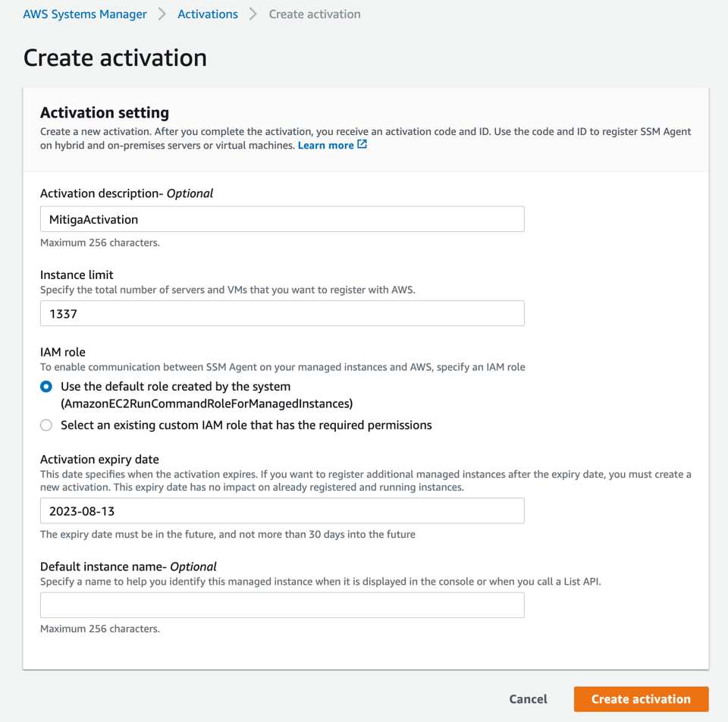Choose existing custom IAM role radio option
This screenshot has height=722, width=728.
46,425
